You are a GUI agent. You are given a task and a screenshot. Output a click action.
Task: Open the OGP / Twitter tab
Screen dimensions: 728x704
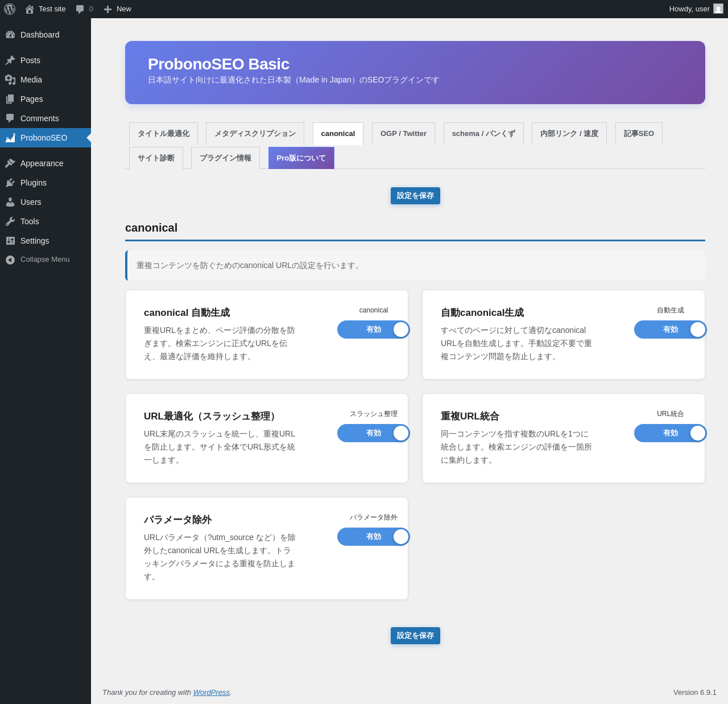(x=403, y=134)
